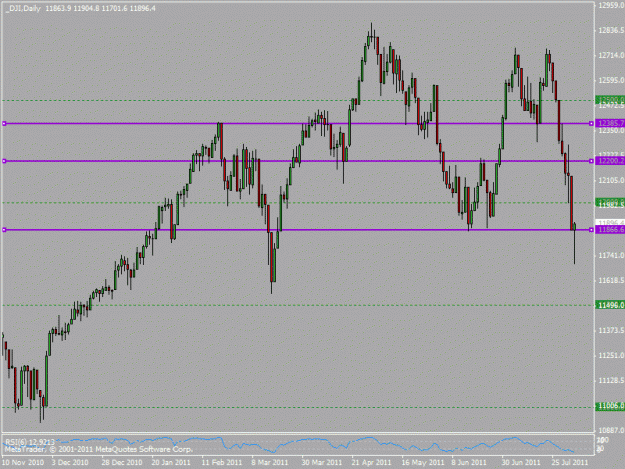Image resolution: width=625 pixels, height=469 pixels.
Task: Click the 8 Mar 2011 date label
Action: (x=269, y=462)
